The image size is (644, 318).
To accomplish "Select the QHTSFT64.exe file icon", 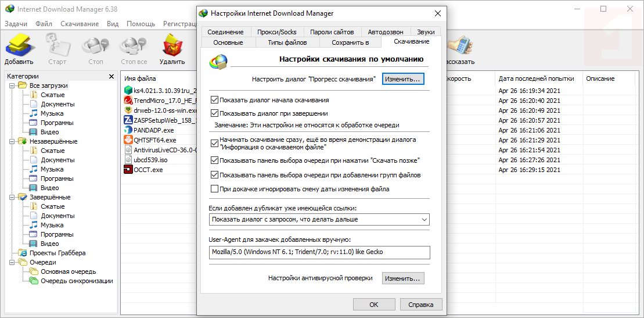I will (x=128, y=140).
